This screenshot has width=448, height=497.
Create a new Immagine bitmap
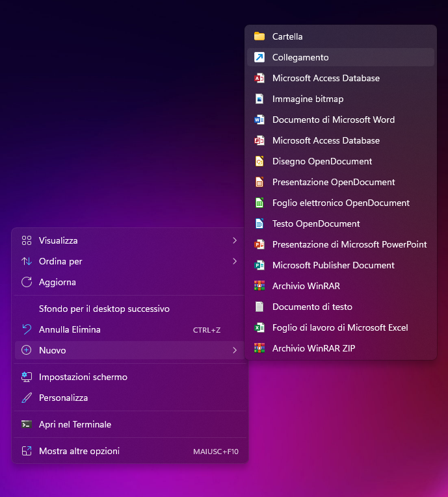308,99
